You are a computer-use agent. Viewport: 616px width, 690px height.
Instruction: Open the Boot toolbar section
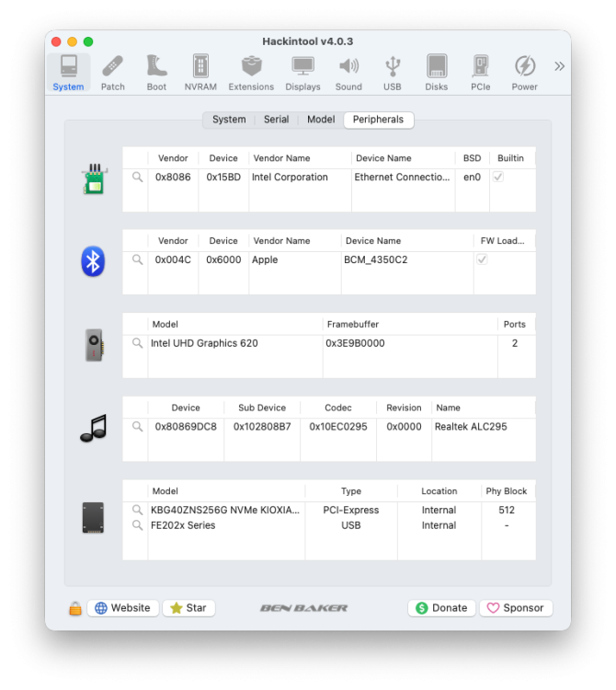tap(156, 73)
